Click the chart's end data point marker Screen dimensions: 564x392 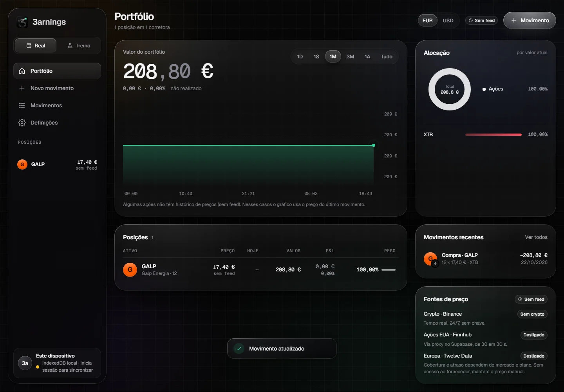(374, 145)
